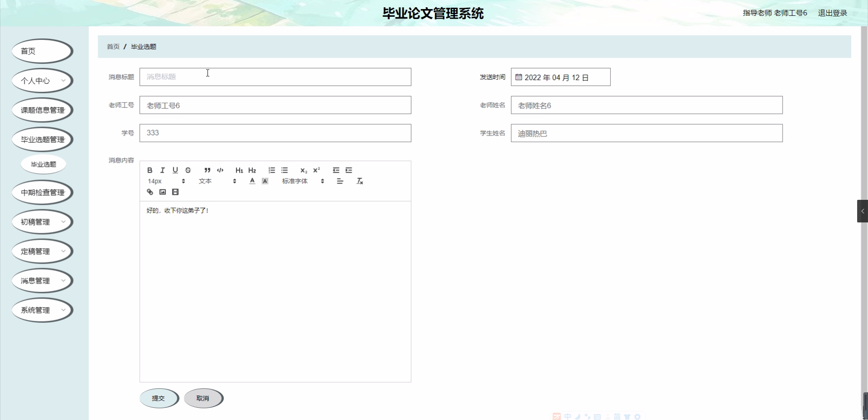Click 退出登录 to log out

[x=832, y=13]
